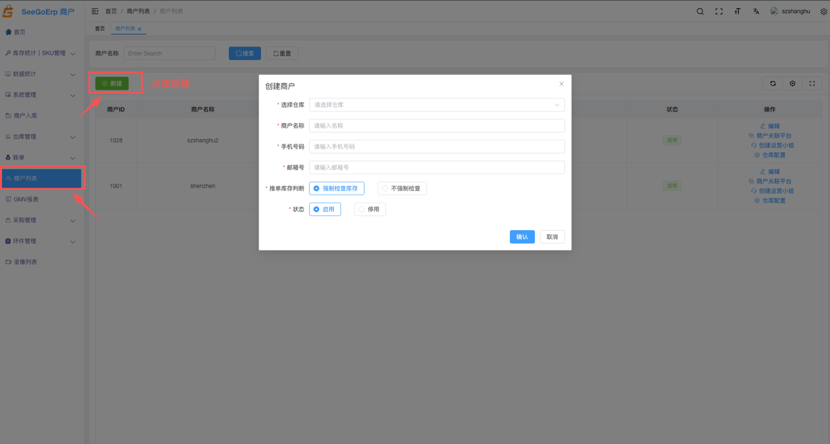Select the 不强制检查 radio option
830x444 pixels.
coord(402,188)
